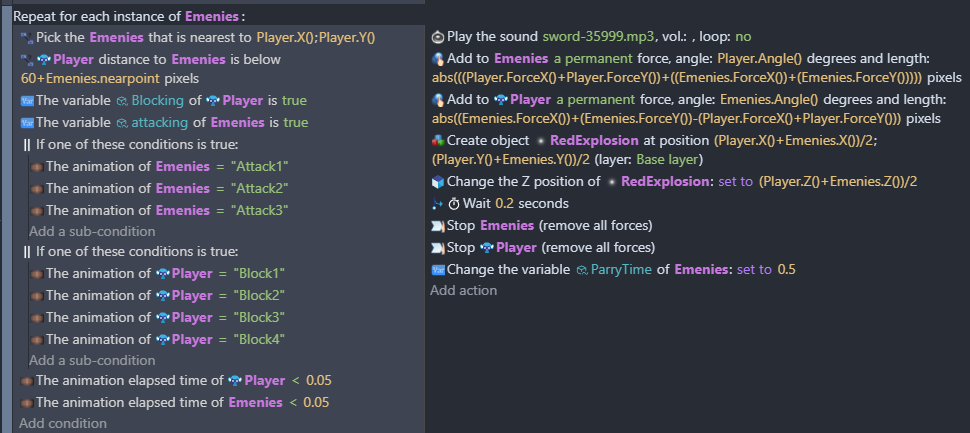Edit the 0.5 ParryTime value
970x433 pixels.
786,270
